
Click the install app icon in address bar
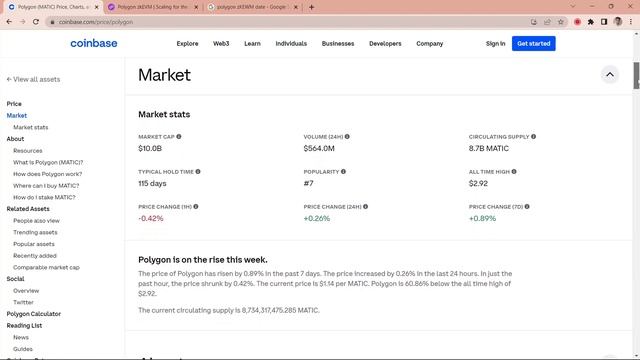pyautogui.click(x=534, y=22)
